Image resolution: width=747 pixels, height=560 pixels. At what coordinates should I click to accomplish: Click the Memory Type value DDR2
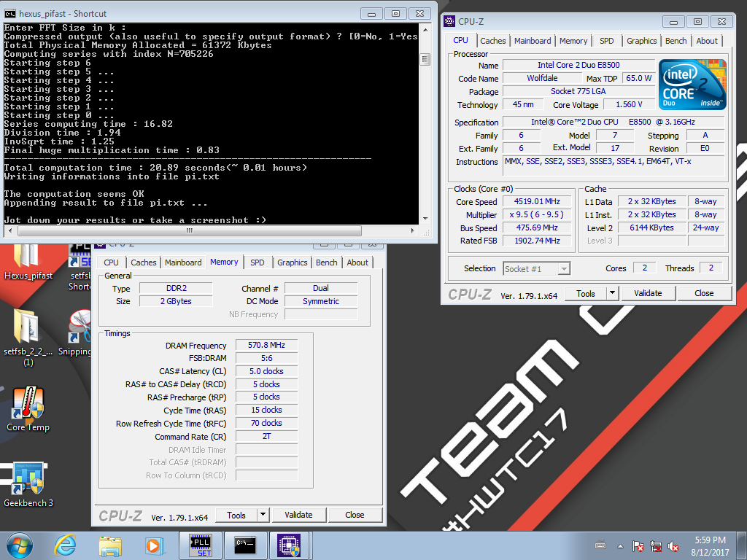[x=177, y=288]
